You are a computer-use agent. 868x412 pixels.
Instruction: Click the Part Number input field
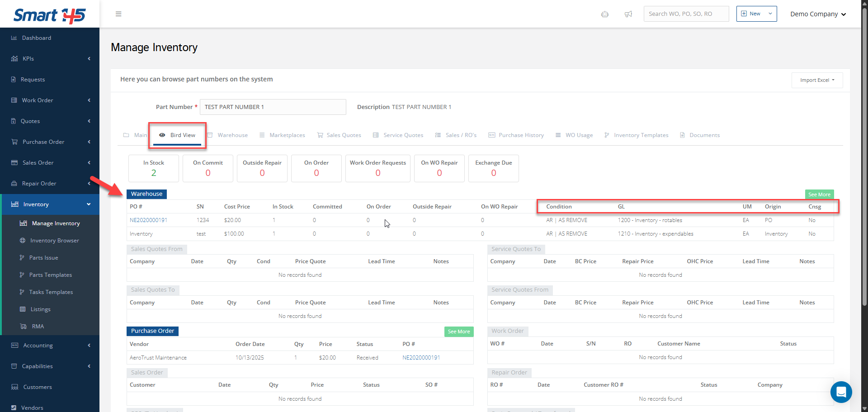273,107
